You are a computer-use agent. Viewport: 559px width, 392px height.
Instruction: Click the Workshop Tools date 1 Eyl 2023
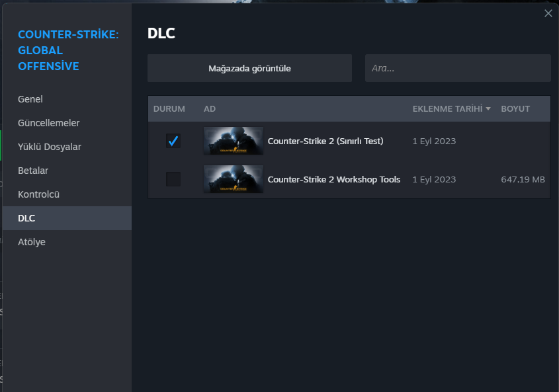pos(434,179)
